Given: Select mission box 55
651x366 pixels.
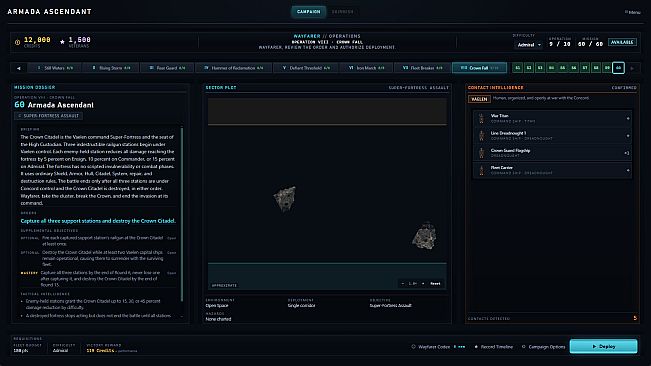Looking at the screenshot, I should click(562, 68).
